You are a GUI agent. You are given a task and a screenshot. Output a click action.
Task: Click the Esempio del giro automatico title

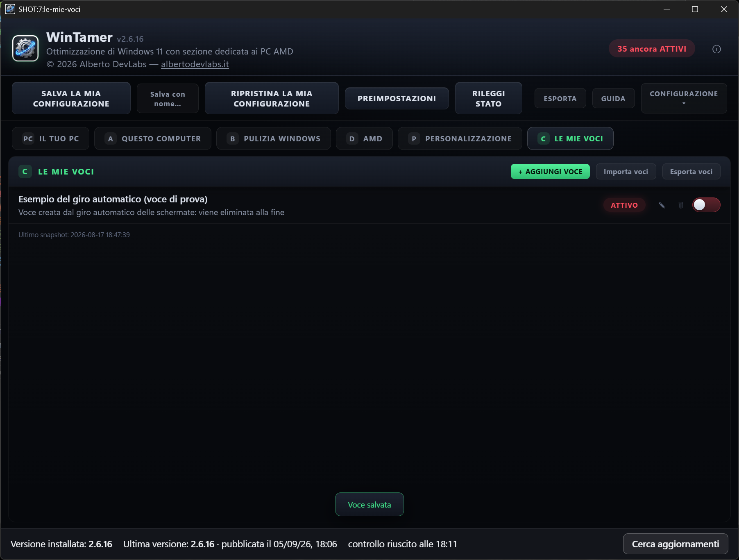coord(113,199)
